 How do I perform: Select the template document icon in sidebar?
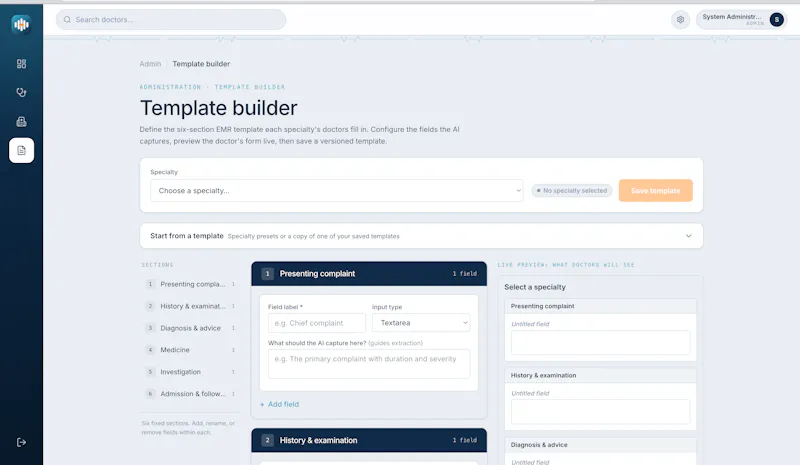coord(21,150)
